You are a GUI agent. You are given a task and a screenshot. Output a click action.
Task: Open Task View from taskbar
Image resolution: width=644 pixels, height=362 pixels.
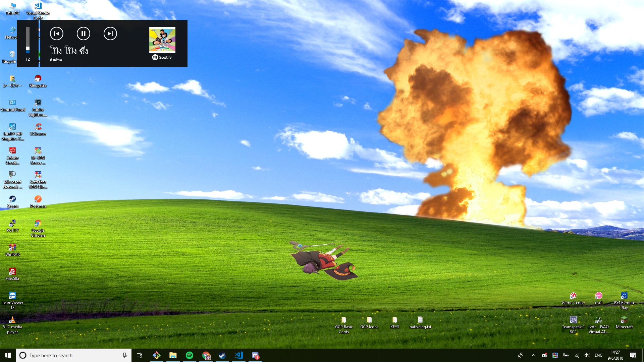pos(140,355)
